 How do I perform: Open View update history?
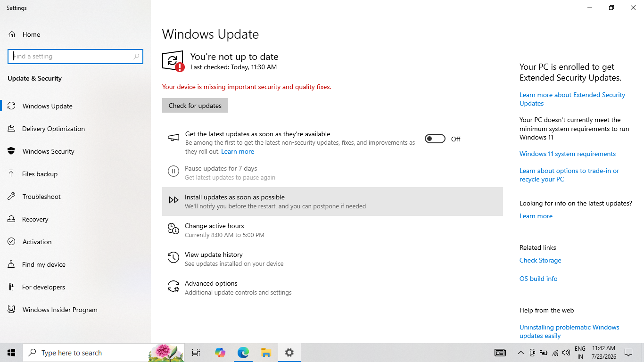tap(332, 259)
